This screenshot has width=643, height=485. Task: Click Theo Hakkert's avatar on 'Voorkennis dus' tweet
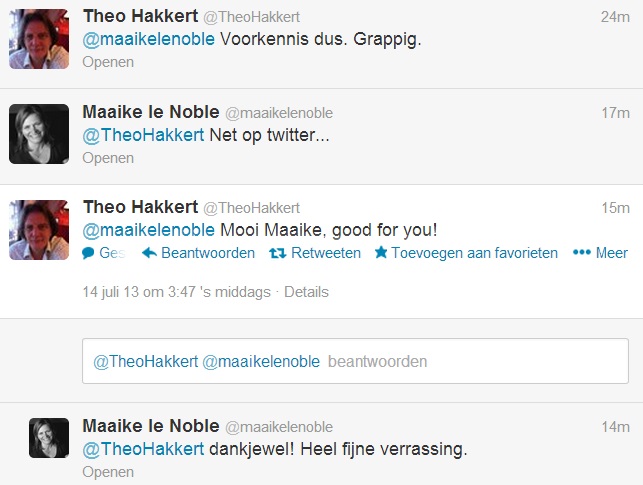pos(38,39)
